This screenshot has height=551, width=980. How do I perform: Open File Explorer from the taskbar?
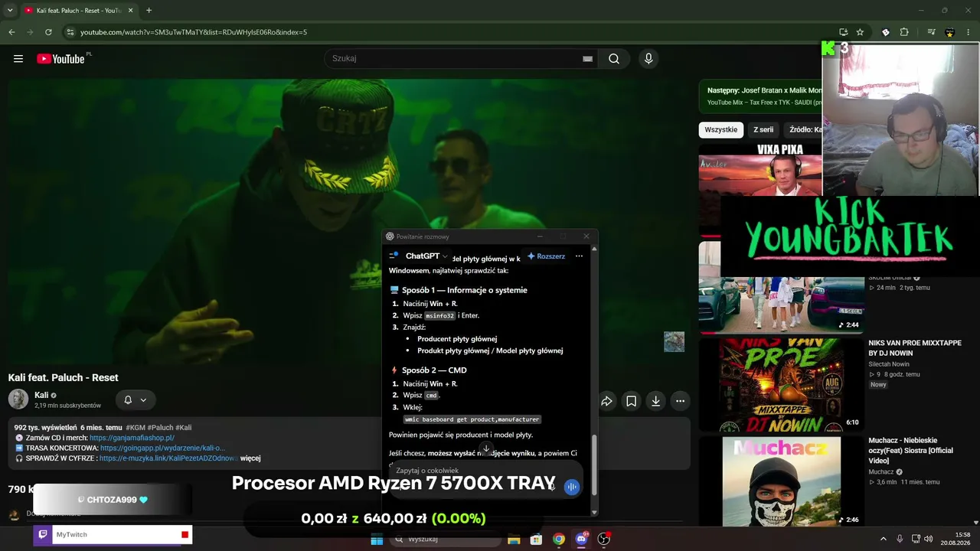[514, 540]
